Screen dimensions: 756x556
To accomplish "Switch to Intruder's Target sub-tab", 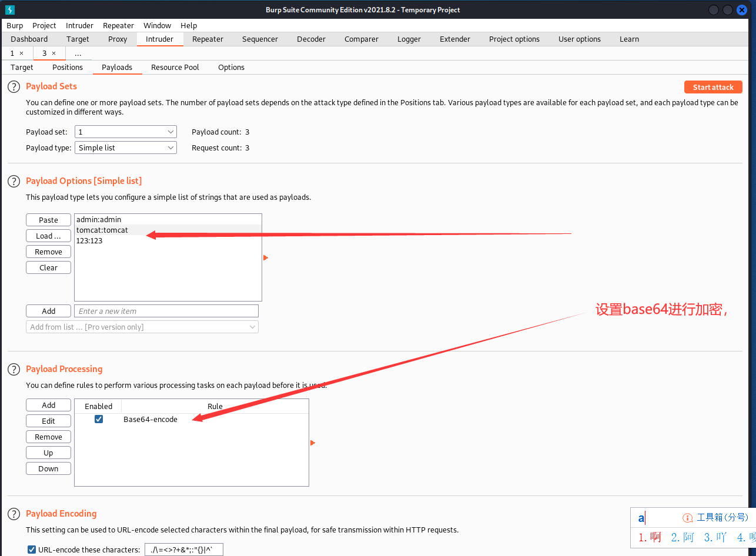I will pyautogui.click(x=22, y=68).
